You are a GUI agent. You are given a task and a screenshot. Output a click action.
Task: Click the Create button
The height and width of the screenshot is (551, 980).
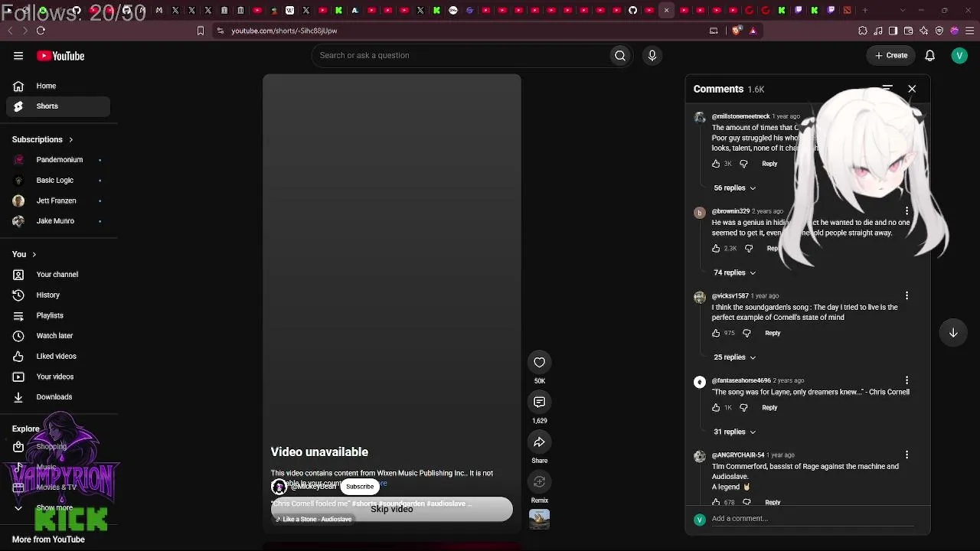[x=891, y=55]
